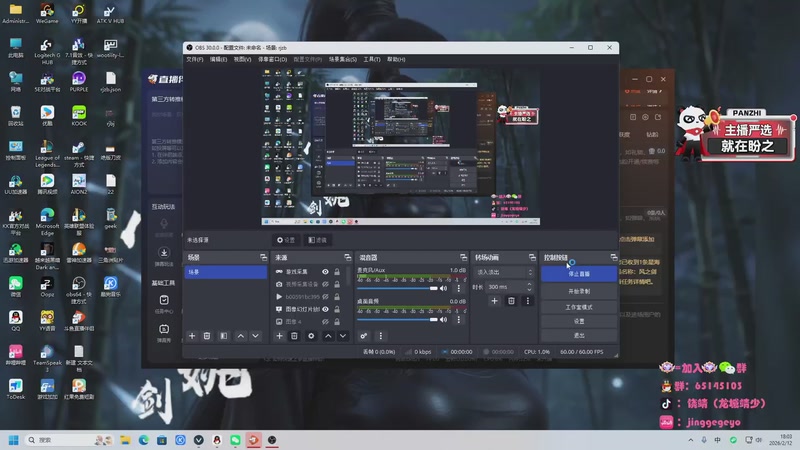Viewport: 800px width, 450px height.
Task: Pop out the 混音器 (mixer) dock
Action: click(463, 257)
